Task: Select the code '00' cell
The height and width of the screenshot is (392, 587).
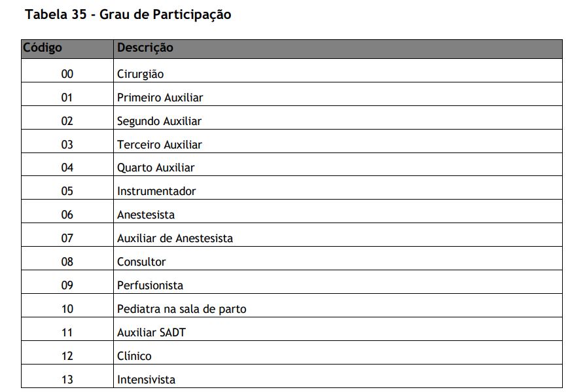Action: (x=67, y=74)
